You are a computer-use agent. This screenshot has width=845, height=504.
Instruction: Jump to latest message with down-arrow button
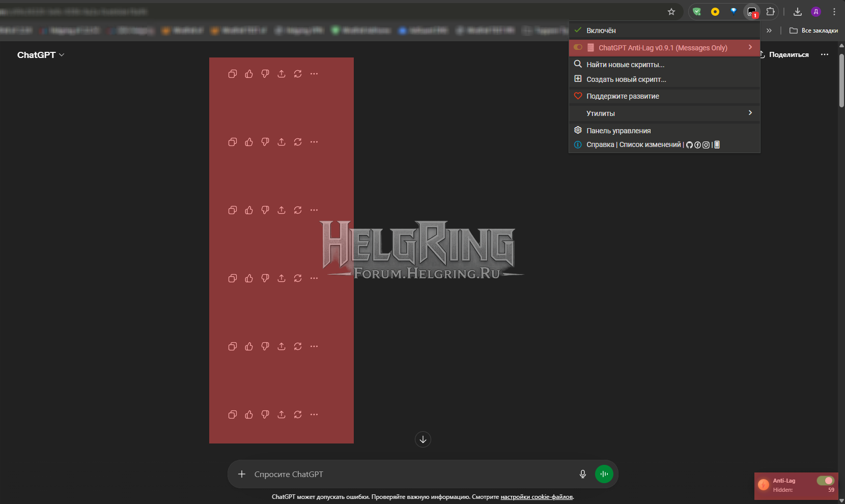click(423, 439)
